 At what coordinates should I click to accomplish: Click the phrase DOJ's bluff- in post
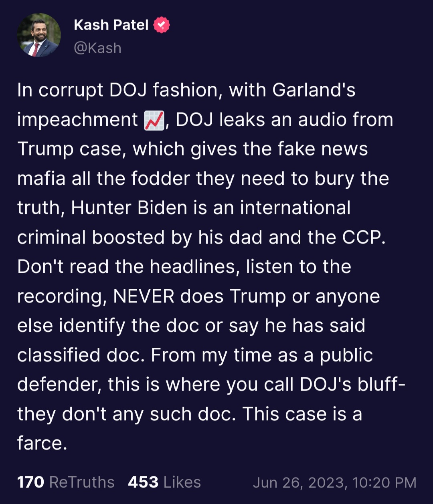[352, 385]
